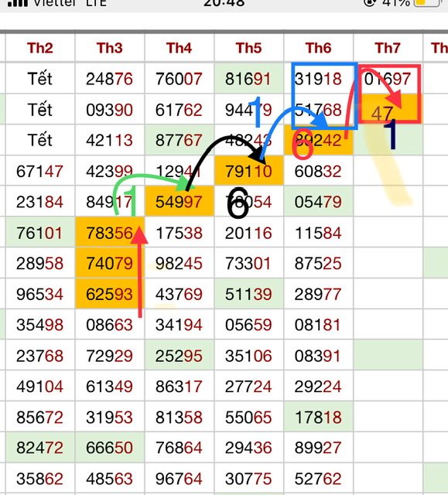Viewport: 448px width, 495px height.
Task: Select orange cell 62593
Action: 110,294
